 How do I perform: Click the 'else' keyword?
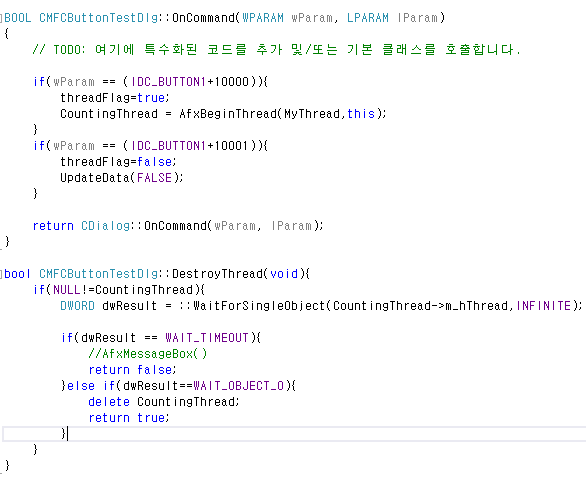(81, 386)
